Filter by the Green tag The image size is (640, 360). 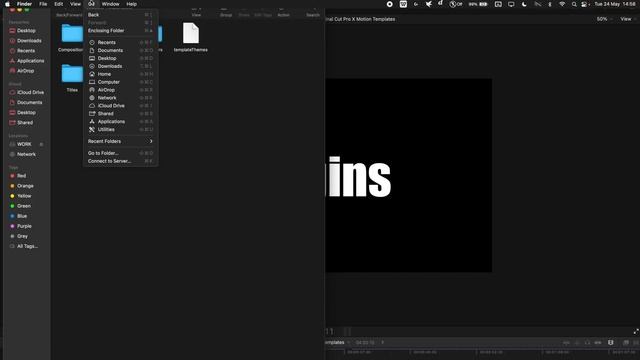pos(24,206)
